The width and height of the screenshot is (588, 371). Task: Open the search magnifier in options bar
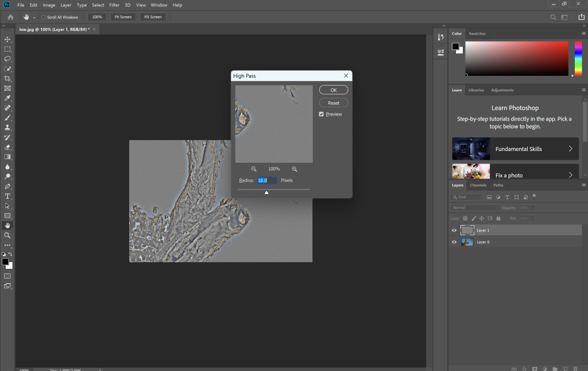[553, 17]
